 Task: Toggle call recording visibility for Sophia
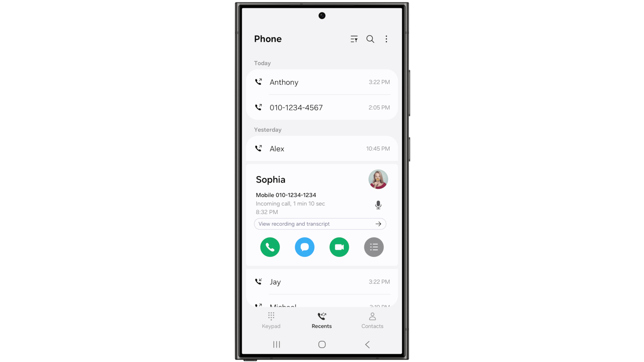378,205
